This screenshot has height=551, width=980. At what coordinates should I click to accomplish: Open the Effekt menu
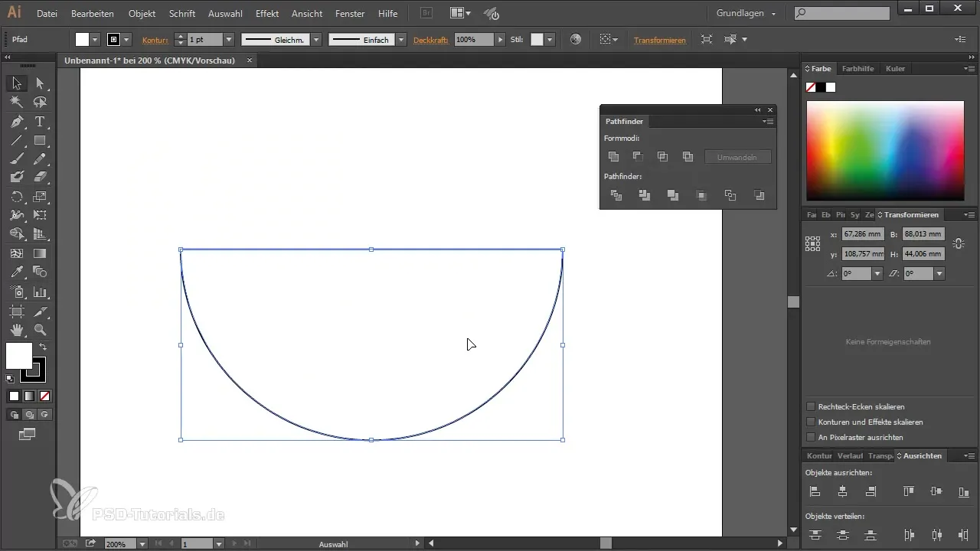coord(267,14)
